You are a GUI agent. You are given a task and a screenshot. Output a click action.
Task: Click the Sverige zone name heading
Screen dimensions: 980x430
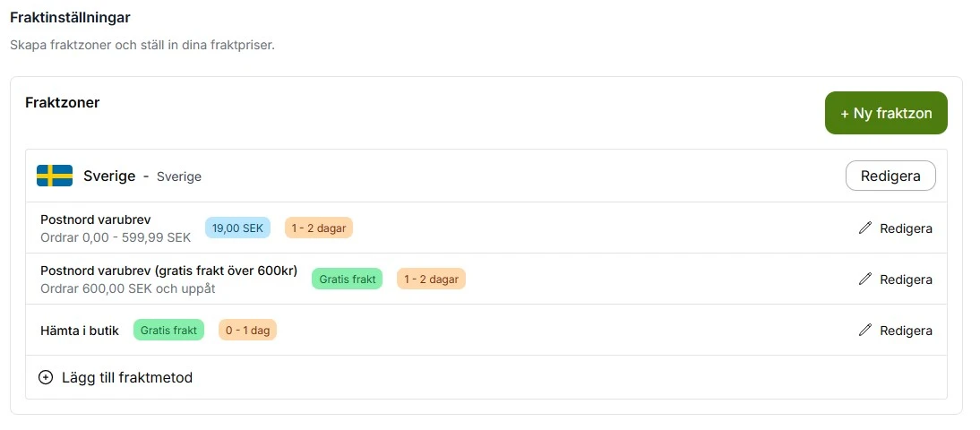109,176
